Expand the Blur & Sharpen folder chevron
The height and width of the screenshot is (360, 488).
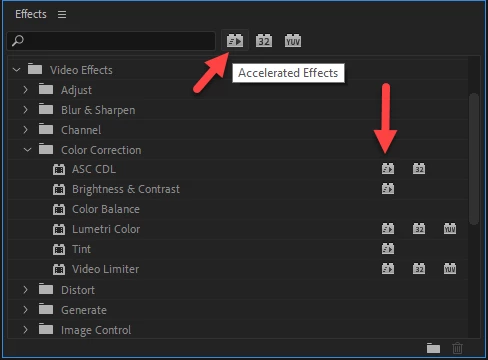[26, 109]
